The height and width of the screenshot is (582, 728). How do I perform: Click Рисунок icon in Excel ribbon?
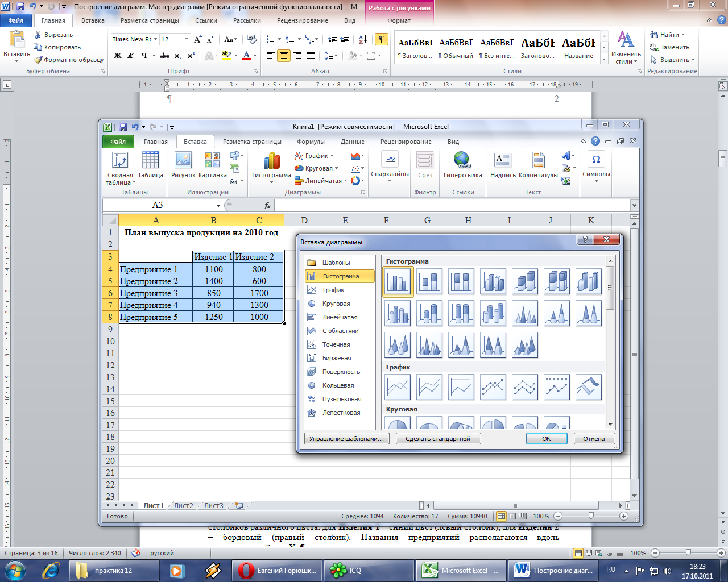click(183, 161)
